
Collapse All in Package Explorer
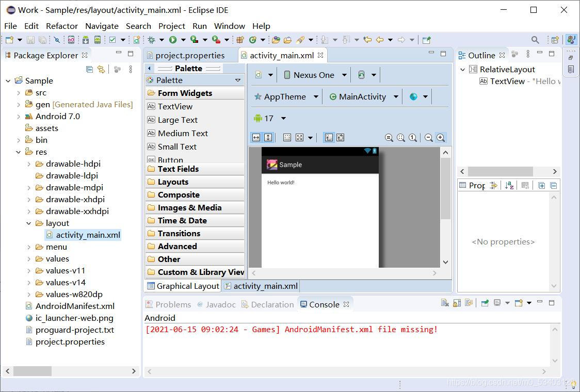(89, 69)
